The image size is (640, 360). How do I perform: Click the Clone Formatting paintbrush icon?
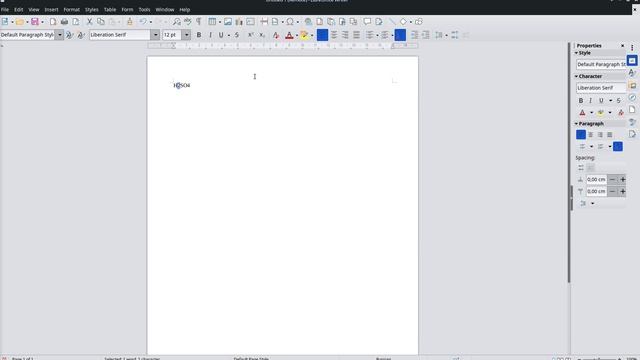click(x=130, y=22)
